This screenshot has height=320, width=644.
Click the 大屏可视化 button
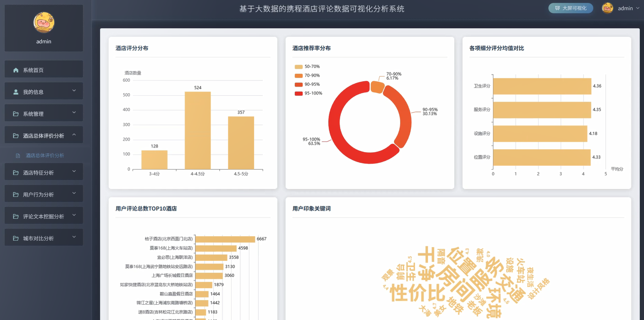tap(571, 8)
